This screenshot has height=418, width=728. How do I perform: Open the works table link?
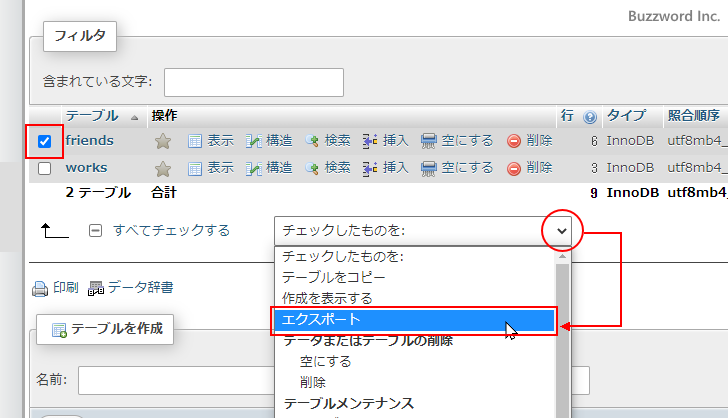click(86, 168)
